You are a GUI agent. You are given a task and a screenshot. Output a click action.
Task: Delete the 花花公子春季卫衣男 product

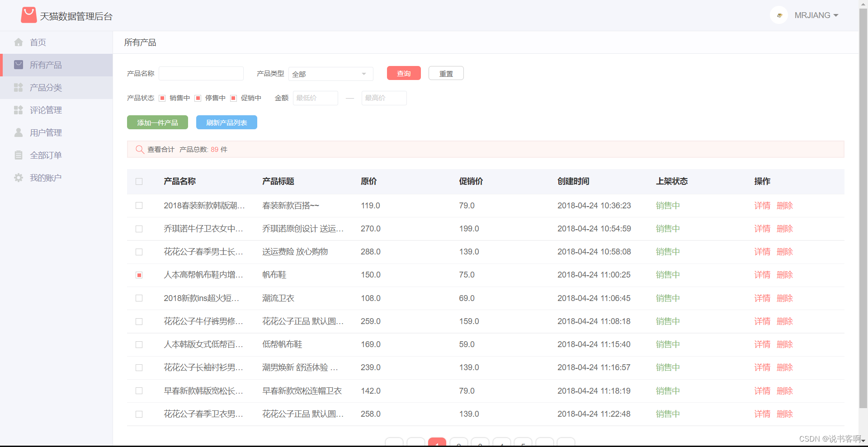785,414
